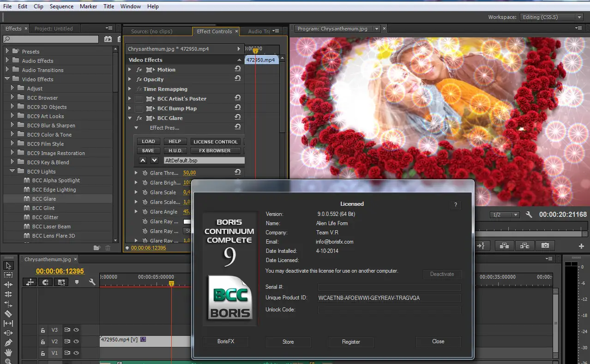Viewport: 590px width, 364px height.
Task: Open the Clip menu
Action: [x=39, y=6]
